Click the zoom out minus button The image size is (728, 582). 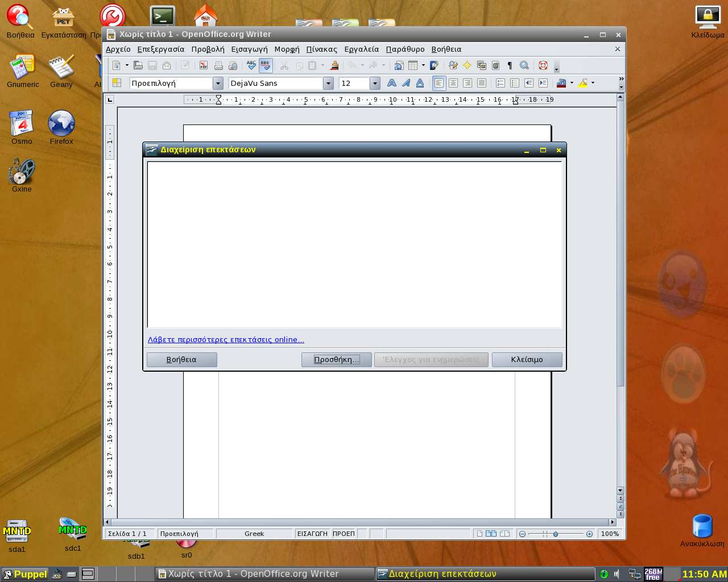pyautogui.click(x=522, y=534)
